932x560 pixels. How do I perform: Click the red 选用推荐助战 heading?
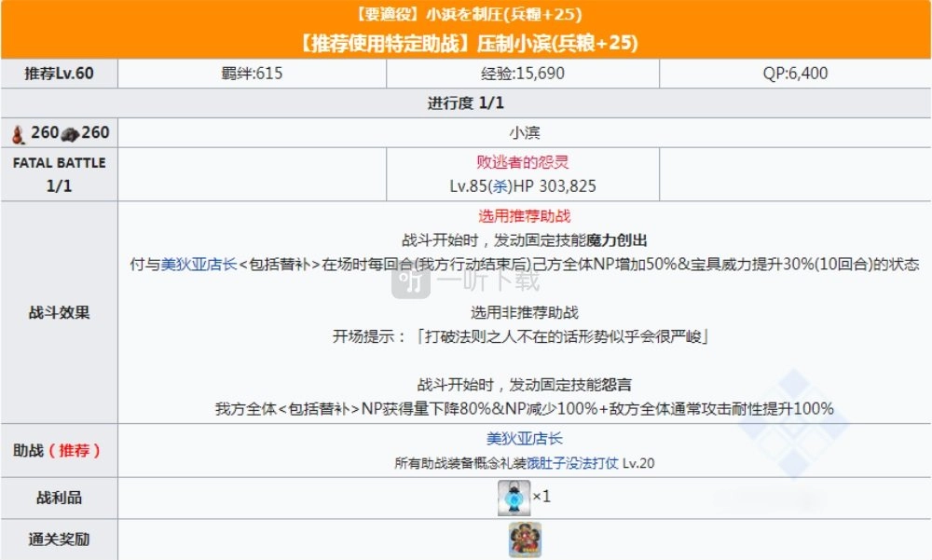(x=524, y=216)
